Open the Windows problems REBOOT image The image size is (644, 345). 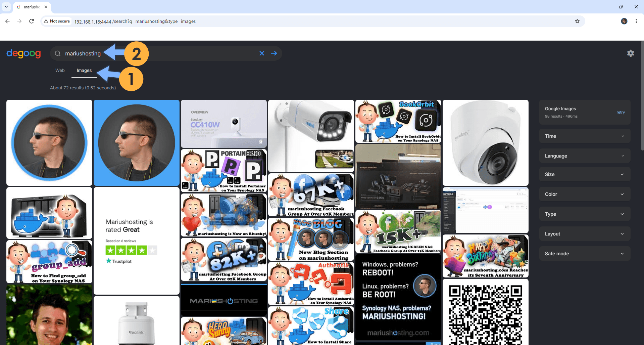pos(398,297)
